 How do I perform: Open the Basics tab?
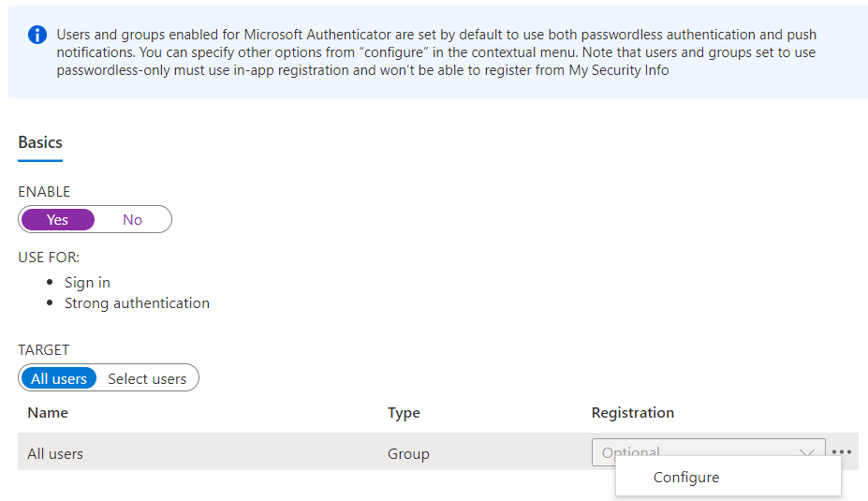pyautogui.click(x=40, y=142)
